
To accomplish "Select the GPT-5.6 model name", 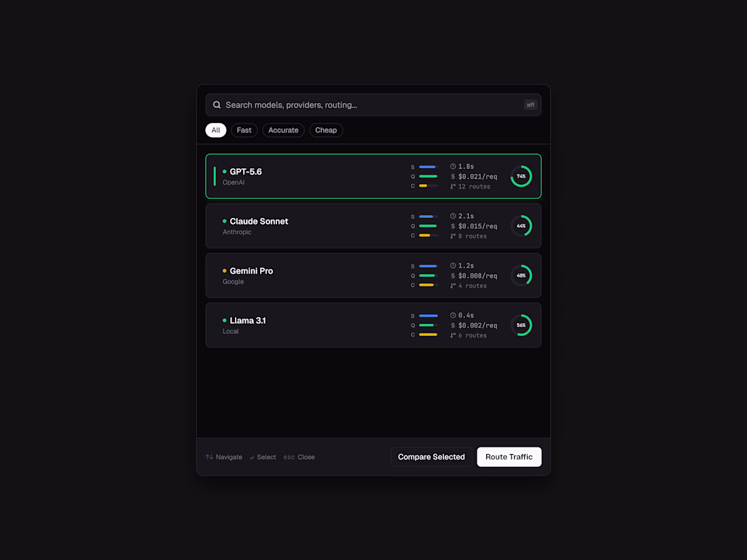I will 246,172.
